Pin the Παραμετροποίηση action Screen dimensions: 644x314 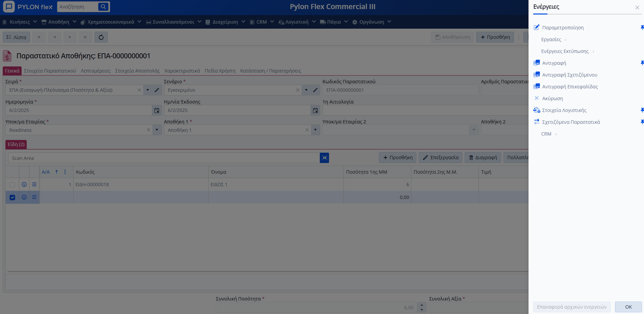tap(642, 28)
